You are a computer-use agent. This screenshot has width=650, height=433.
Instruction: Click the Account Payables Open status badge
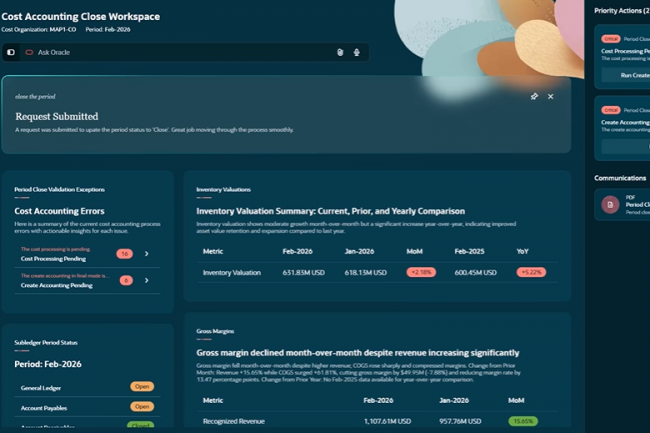tap(142, 406)
